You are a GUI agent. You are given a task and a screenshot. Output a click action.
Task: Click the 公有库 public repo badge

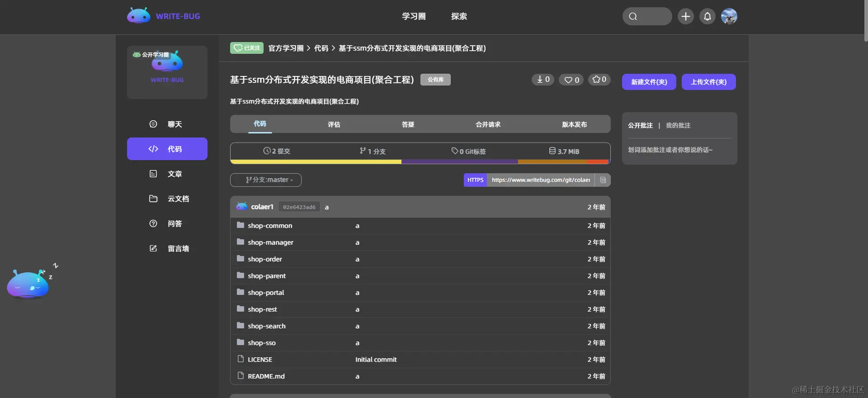tap(435, 80)
